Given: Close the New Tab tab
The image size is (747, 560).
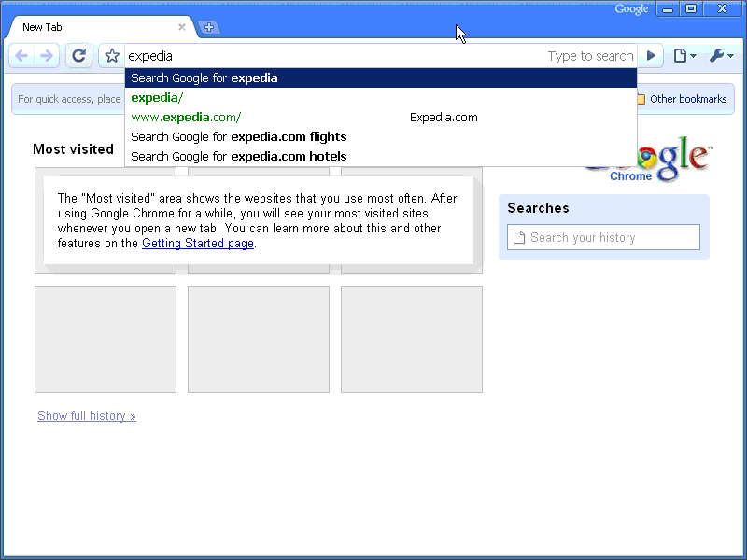Looking at the screenshot, I should coord(182,27).
